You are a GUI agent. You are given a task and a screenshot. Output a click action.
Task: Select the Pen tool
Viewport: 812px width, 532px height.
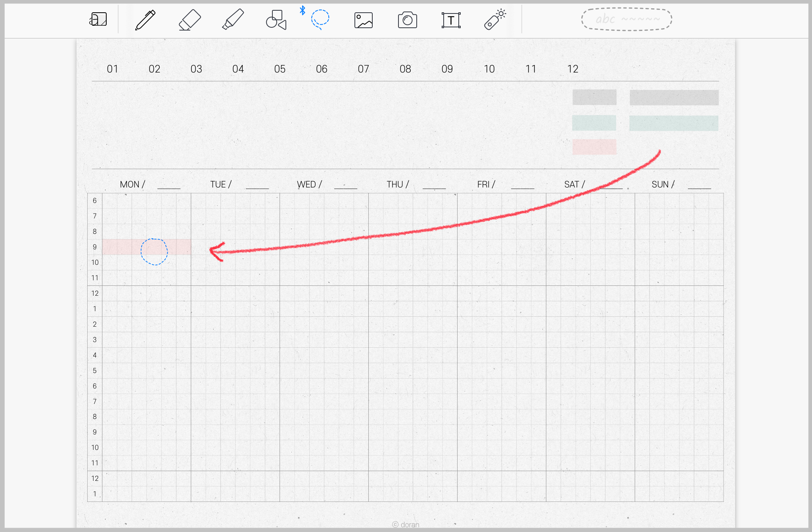pos(145,20)
